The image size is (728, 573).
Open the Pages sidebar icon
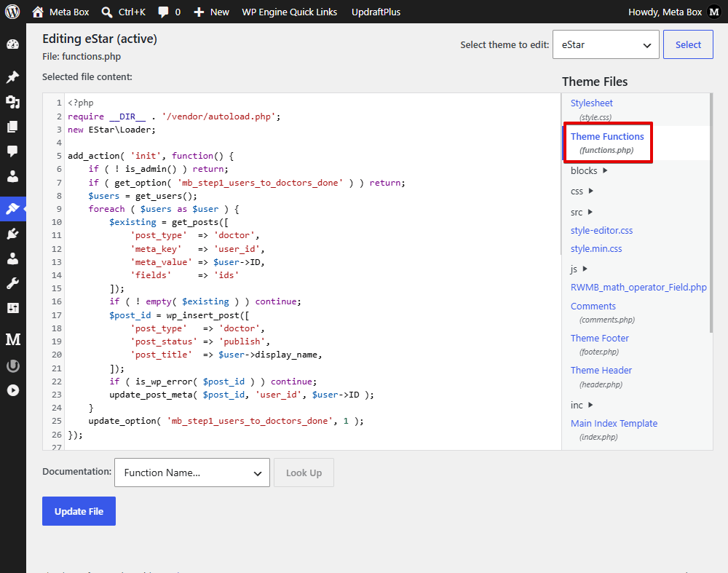pyautogui.click(x=12, y=127)
